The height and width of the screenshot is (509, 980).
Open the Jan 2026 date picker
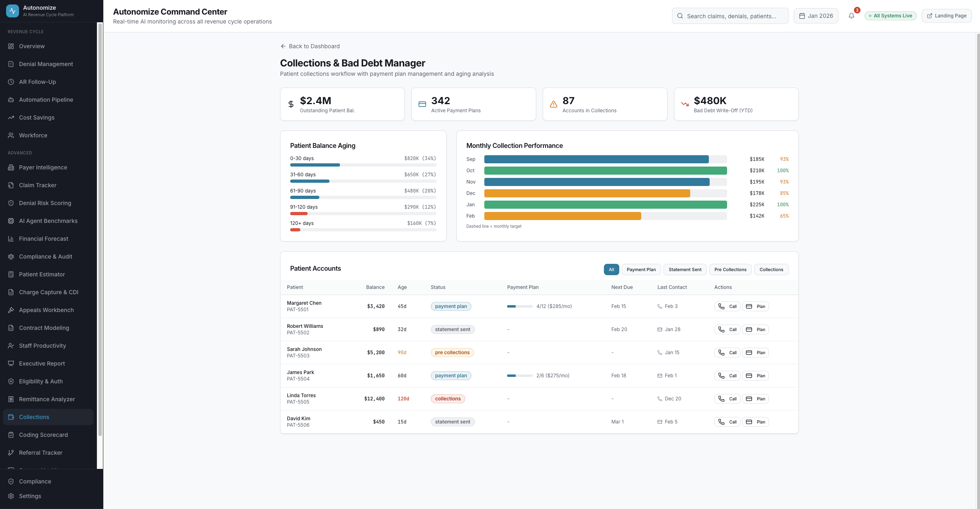pyautogui.click(x=815, y=16)
